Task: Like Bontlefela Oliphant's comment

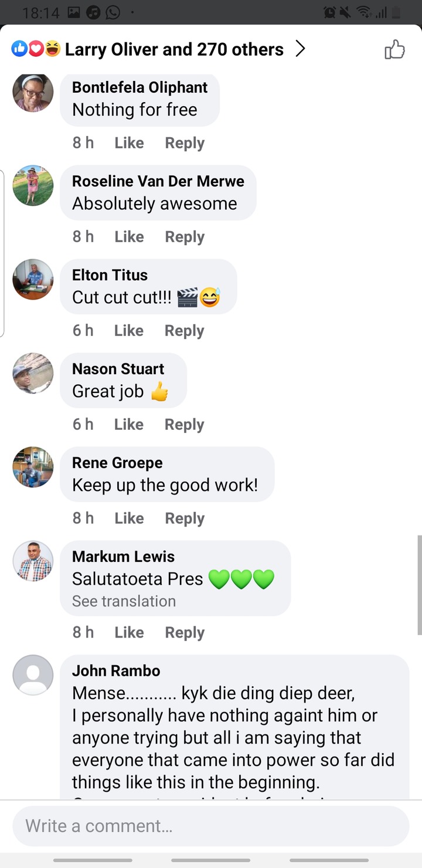Action: click(x=129, y=143)
